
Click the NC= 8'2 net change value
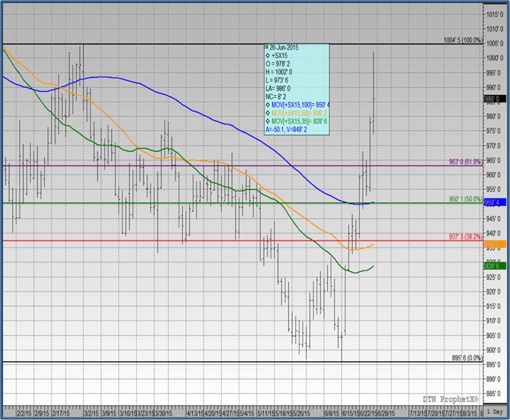(x=276, y=97)
